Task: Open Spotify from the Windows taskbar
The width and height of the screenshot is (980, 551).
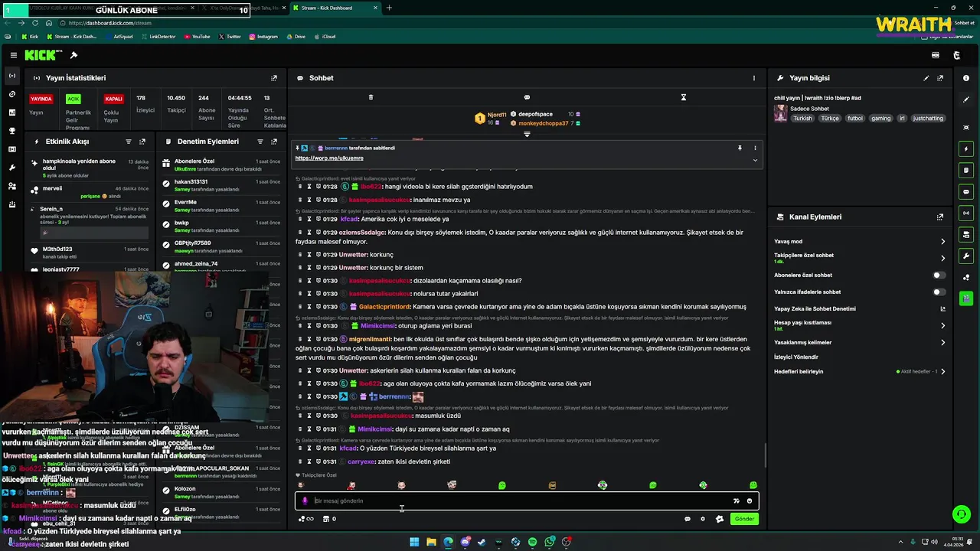Action: pos(533,542)
